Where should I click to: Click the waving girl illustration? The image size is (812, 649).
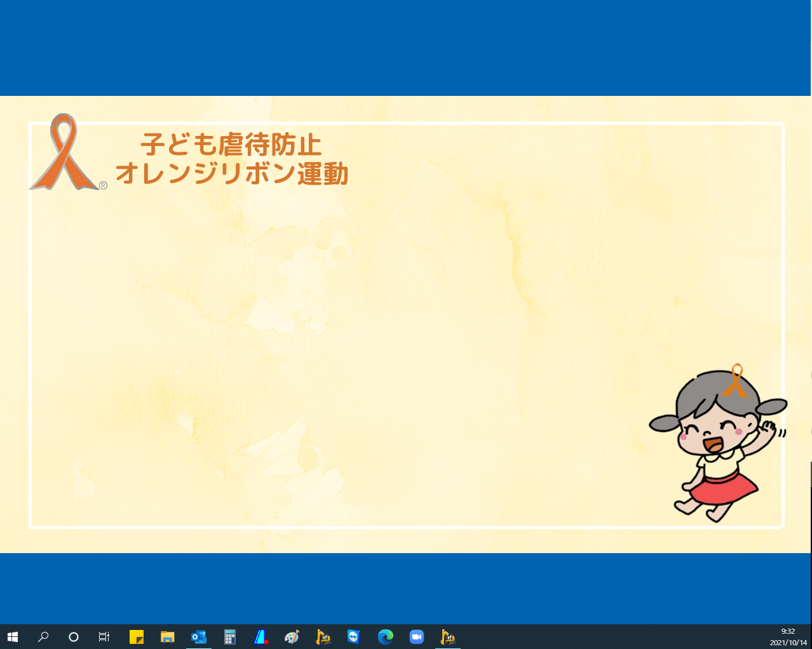(718, 443)
